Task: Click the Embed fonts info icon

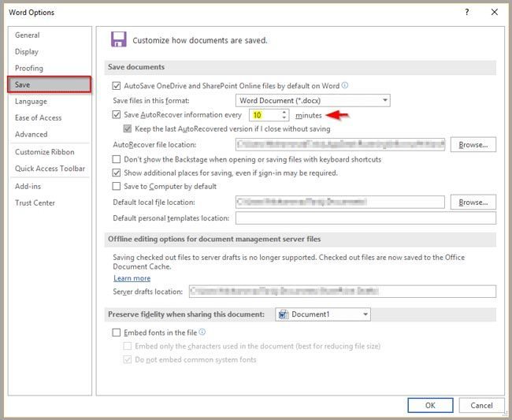Action: [202, 332]
